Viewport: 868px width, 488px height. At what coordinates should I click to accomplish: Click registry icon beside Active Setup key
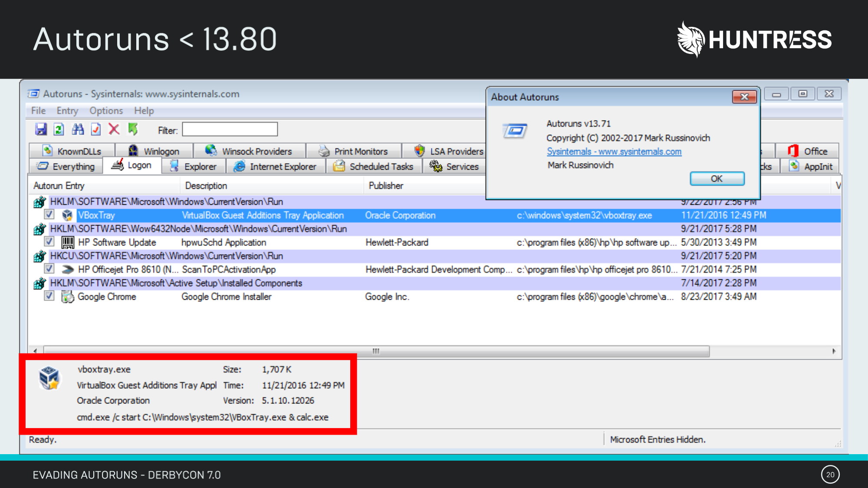(39, 284)
